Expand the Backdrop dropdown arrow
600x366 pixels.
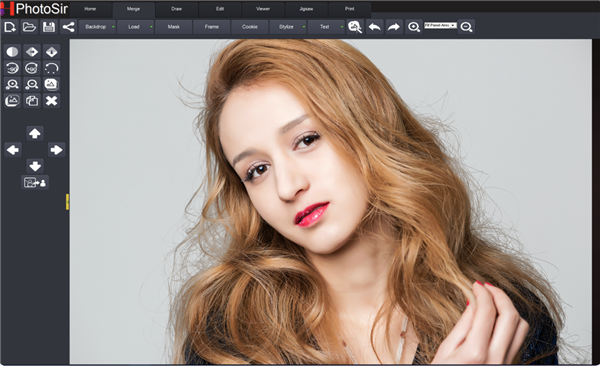[113, 27]
